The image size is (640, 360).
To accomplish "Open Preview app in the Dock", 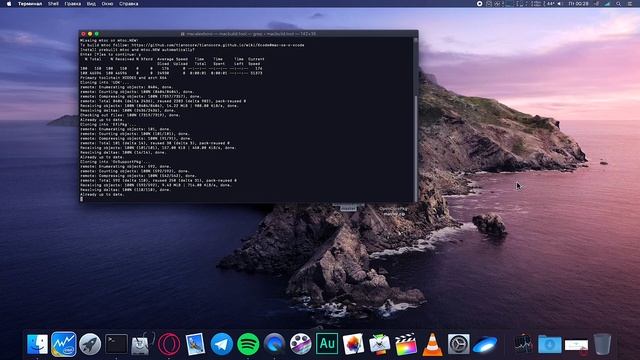I will (195, 344).
